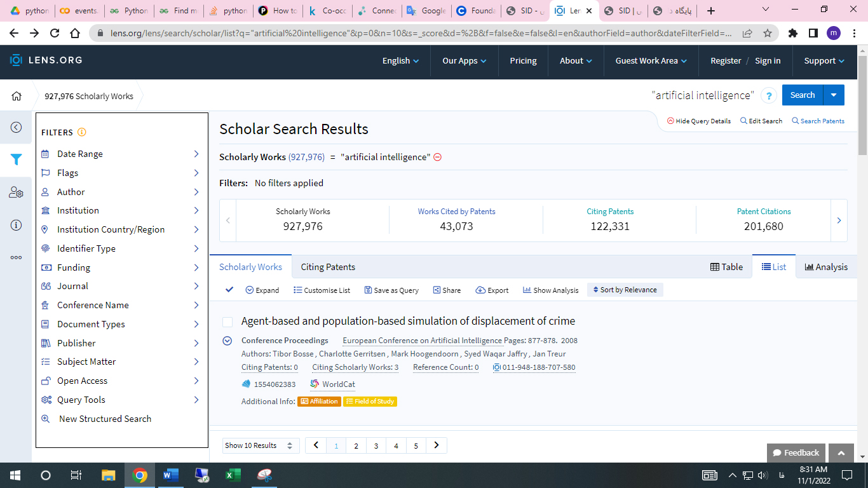
Task: Expand the Document Types filter
Action: [121, 324]
